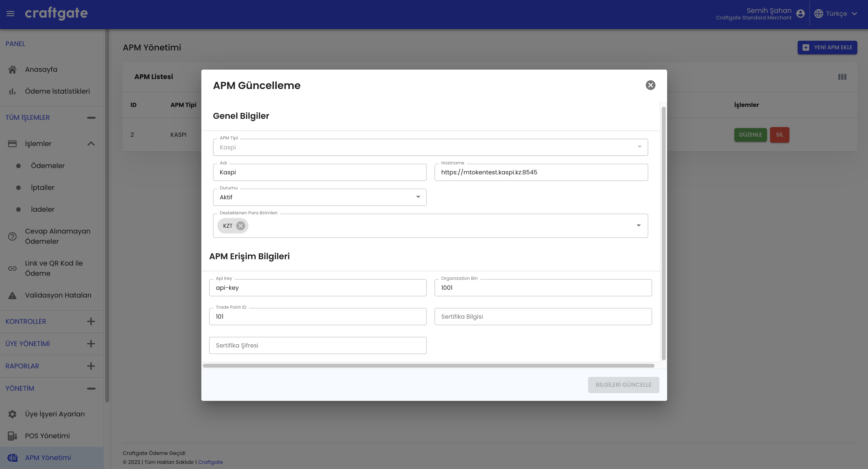868x469 pixels.
Task: Remove the KZT currency chip
Action: point(240,226)
